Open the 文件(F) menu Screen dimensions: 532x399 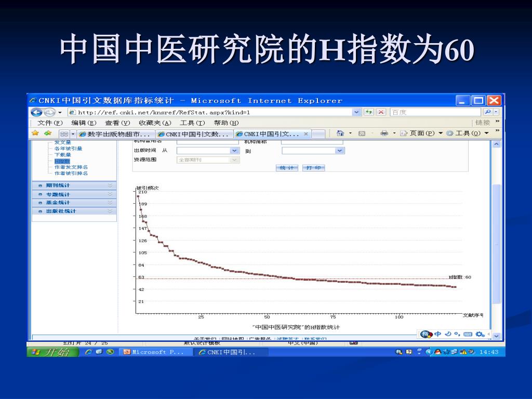(x=50, y=123)
